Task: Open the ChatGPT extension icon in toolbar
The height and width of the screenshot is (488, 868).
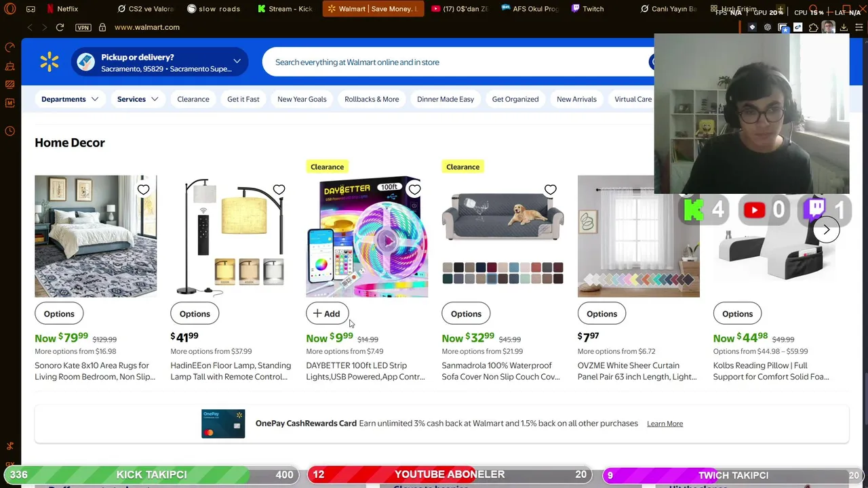Action: click(x=767, y=27)
